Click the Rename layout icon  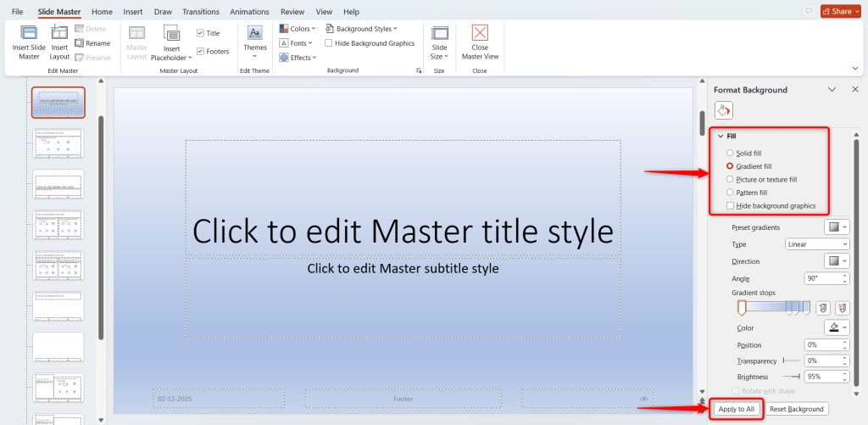tap(79, 43)
